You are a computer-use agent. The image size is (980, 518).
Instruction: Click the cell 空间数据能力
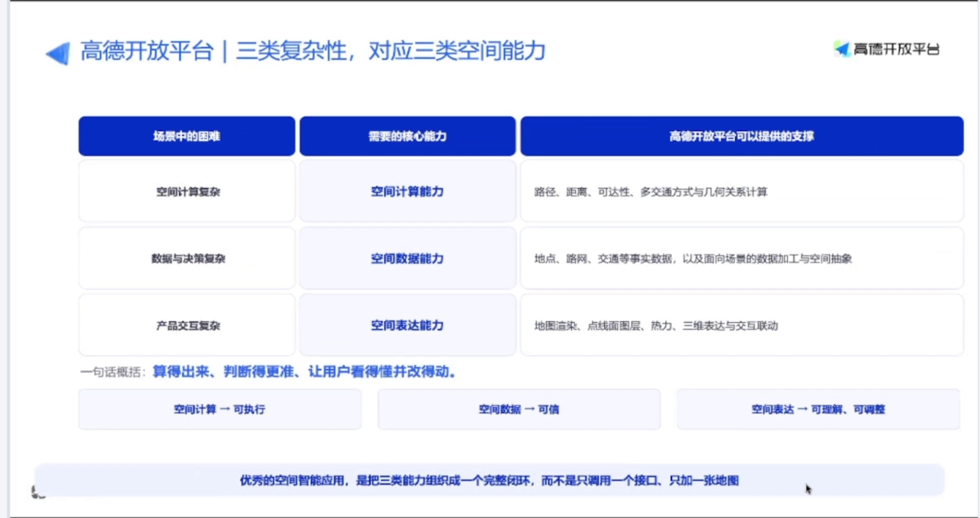(407, 258)
